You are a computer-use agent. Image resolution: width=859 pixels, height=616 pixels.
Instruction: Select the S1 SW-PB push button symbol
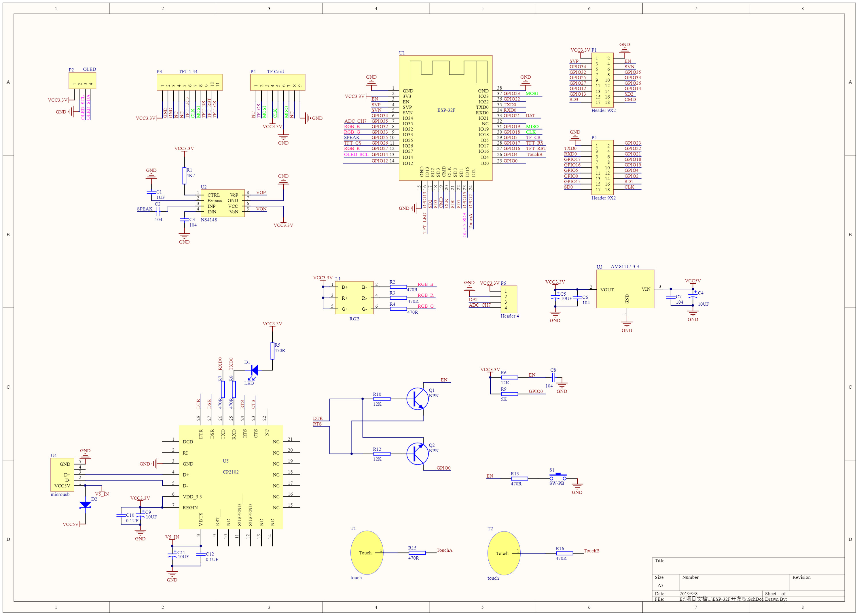(558, 477)
